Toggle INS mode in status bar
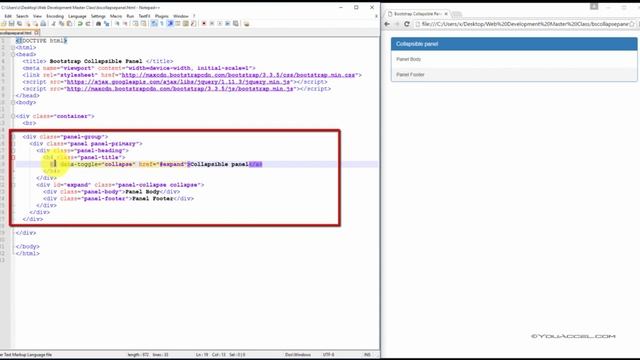 tap(367, 355)
